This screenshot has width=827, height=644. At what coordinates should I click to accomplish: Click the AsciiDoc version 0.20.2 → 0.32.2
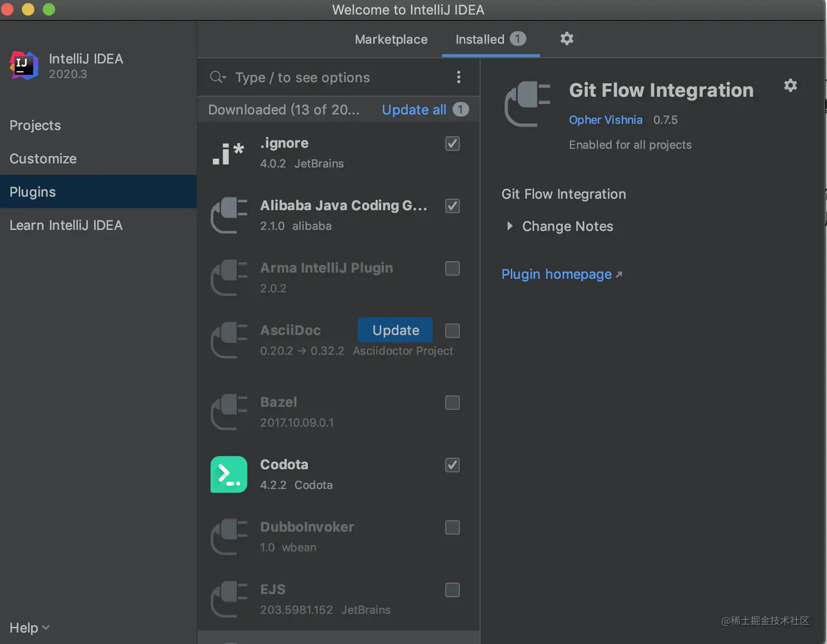302,351
